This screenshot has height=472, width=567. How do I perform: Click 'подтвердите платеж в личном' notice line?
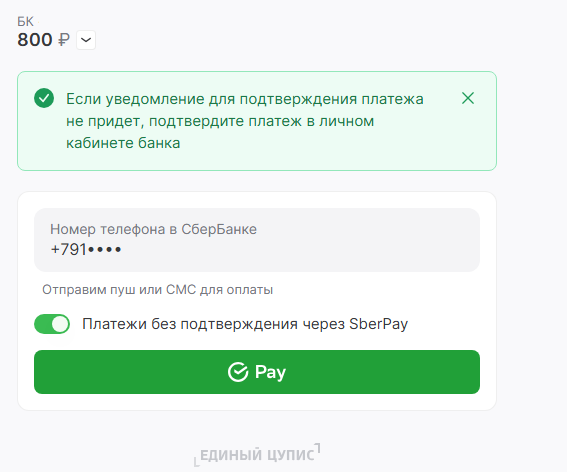click(261, 121)
